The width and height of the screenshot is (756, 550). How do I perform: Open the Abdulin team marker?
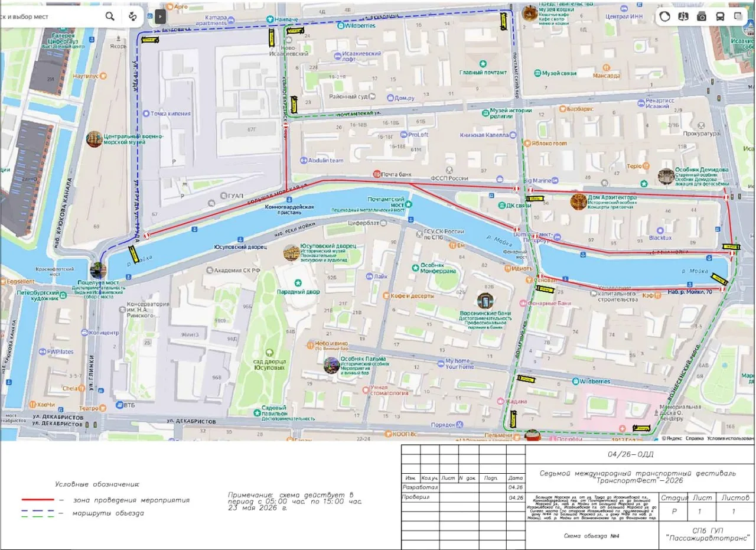click(304, 160)
